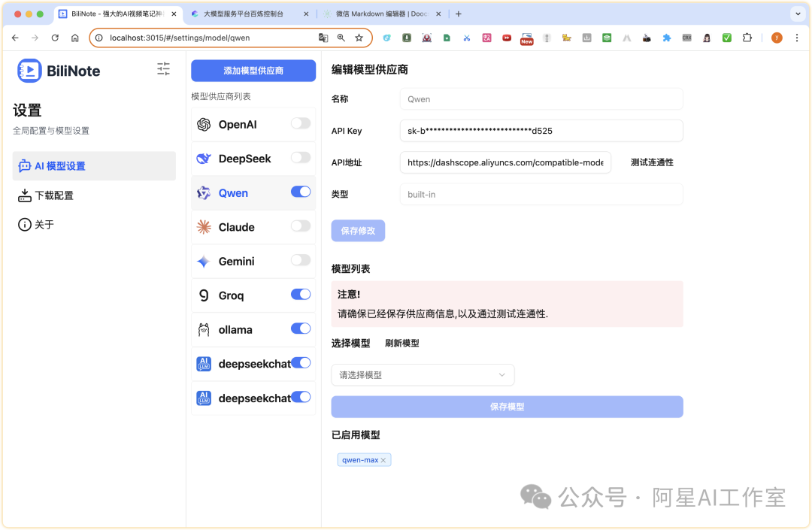The image size is (812, 530).
Task: Remove the qwen-max model tag
Action: pos(383,460)
